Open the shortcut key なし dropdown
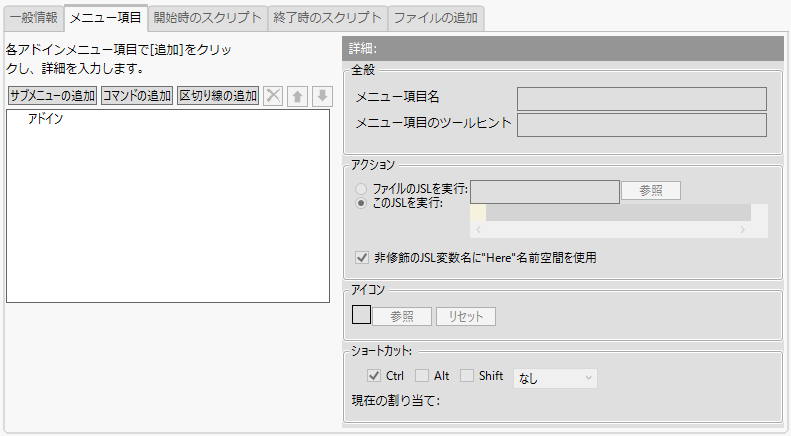The width and height of the screenshot is (791, 436). (x=554, y=377)
